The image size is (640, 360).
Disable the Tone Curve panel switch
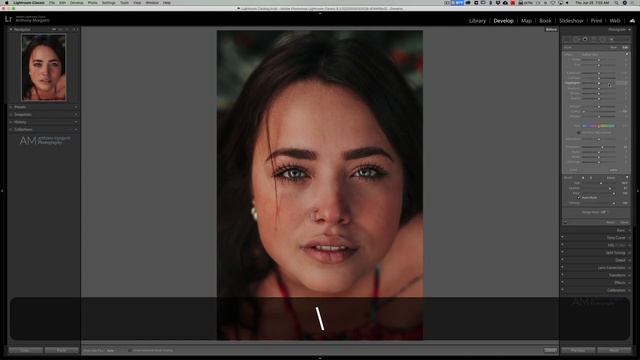click(x=562, y=238)
